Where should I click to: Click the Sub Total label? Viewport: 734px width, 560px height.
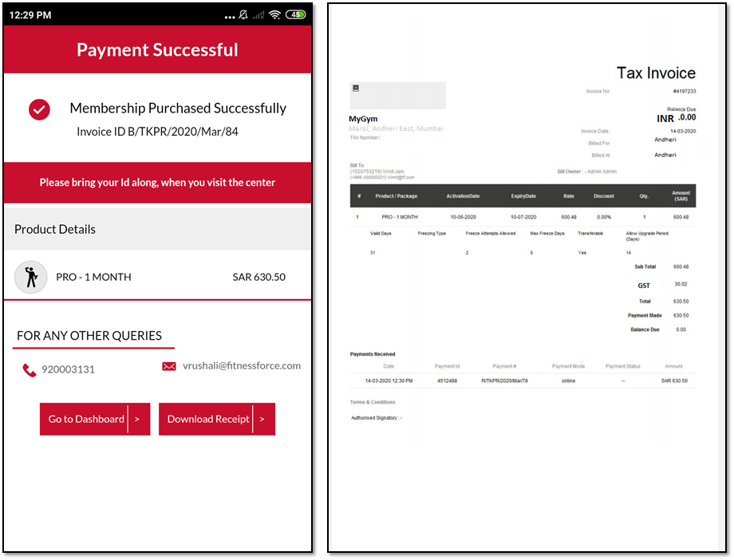[x=645, y=267]
